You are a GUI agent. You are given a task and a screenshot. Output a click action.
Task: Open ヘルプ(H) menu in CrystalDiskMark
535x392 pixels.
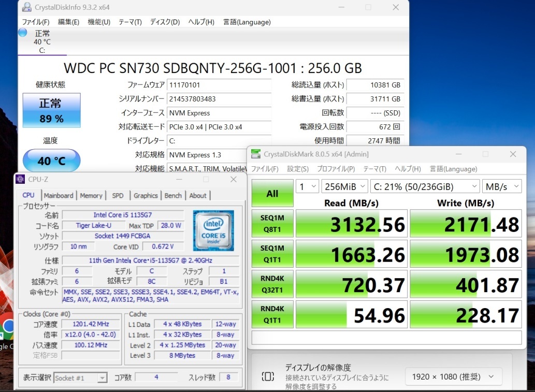pyautogui.click(x=408, y=169)
